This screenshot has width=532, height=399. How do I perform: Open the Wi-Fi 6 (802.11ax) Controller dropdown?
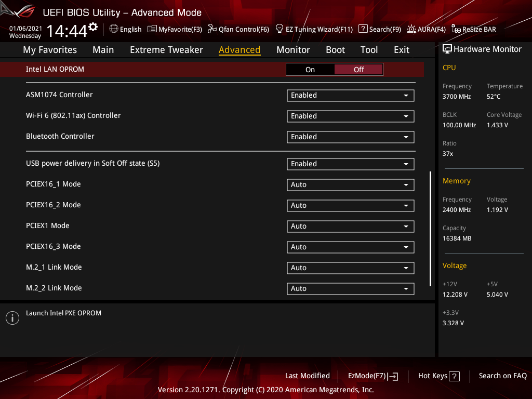click(351, 116)
